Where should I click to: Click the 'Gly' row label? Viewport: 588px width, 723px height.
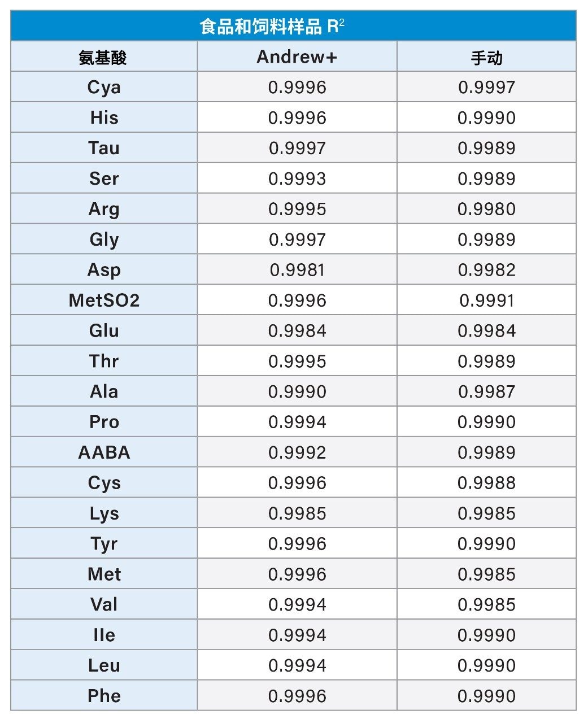click(104, 240)
